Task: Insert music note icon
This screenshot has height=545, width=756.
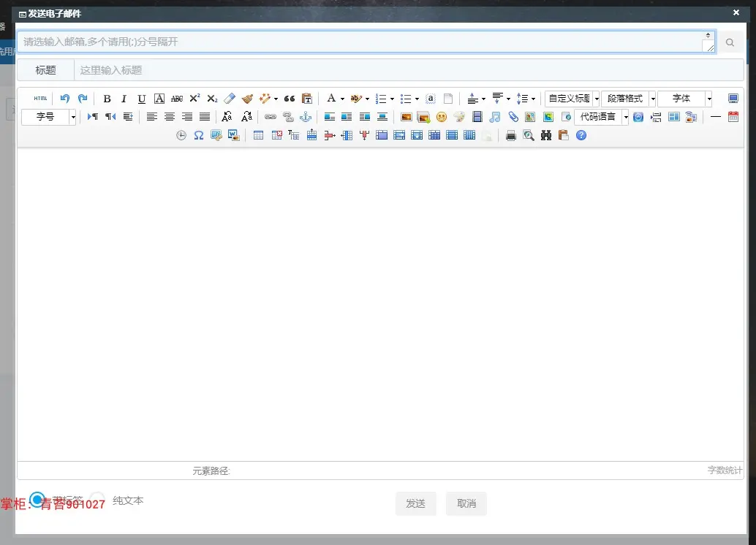Action: (x=495, y=117)
